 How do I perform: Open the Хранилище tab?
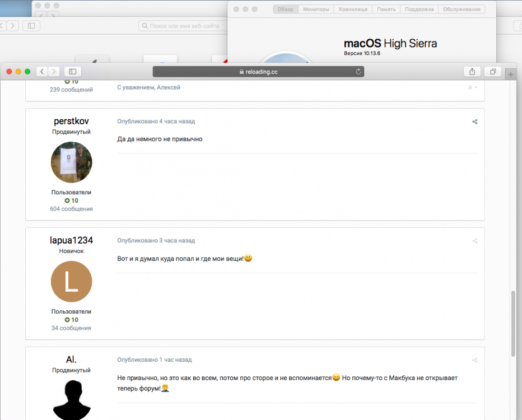pos(353,9)
